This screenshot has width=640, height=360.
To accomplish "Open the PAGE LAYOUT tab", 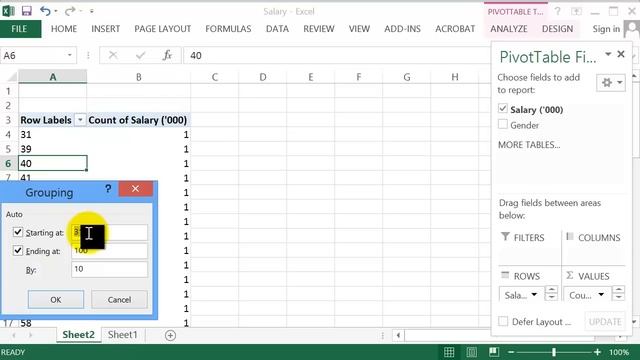I will click(x=162, y=29).
